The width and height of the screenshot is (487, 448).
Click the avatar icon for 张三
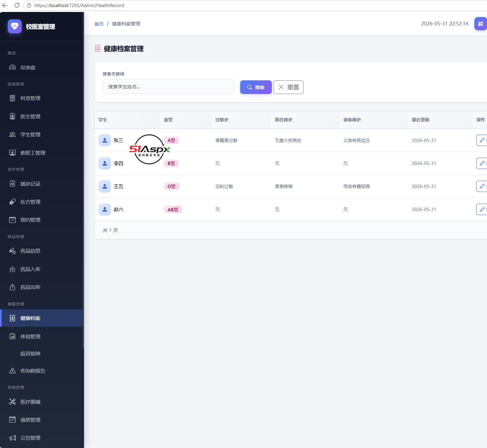pyautogui.click(x=104, y=140)
